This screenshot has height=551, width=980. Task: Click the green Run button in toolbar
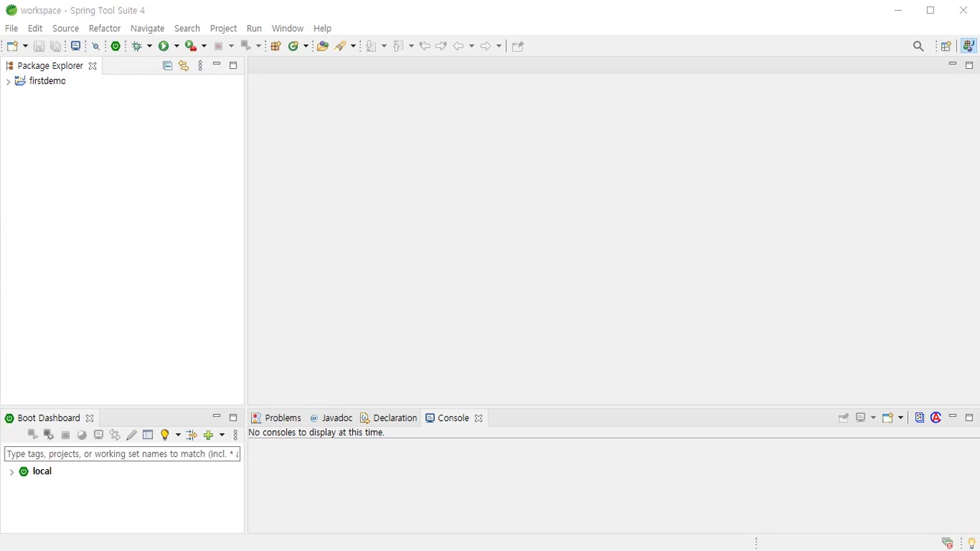click(x=163, y=46)
